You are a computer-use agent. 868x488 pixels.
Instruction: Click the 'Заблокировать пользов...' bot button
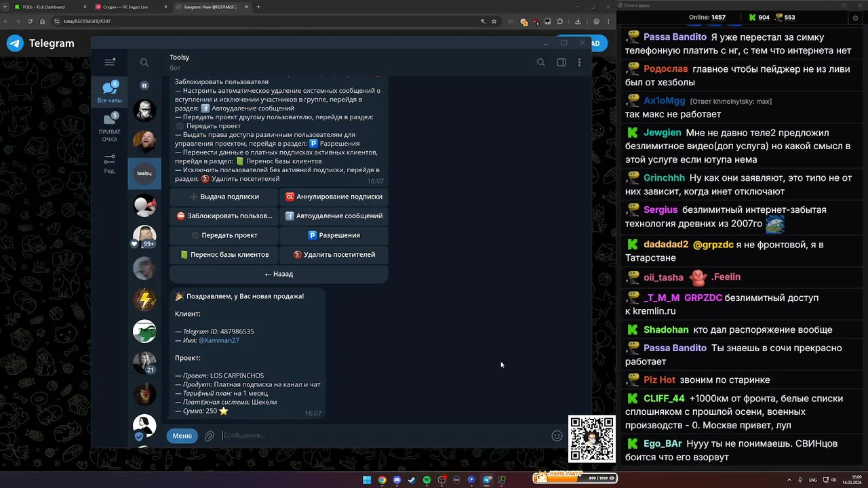224,216
